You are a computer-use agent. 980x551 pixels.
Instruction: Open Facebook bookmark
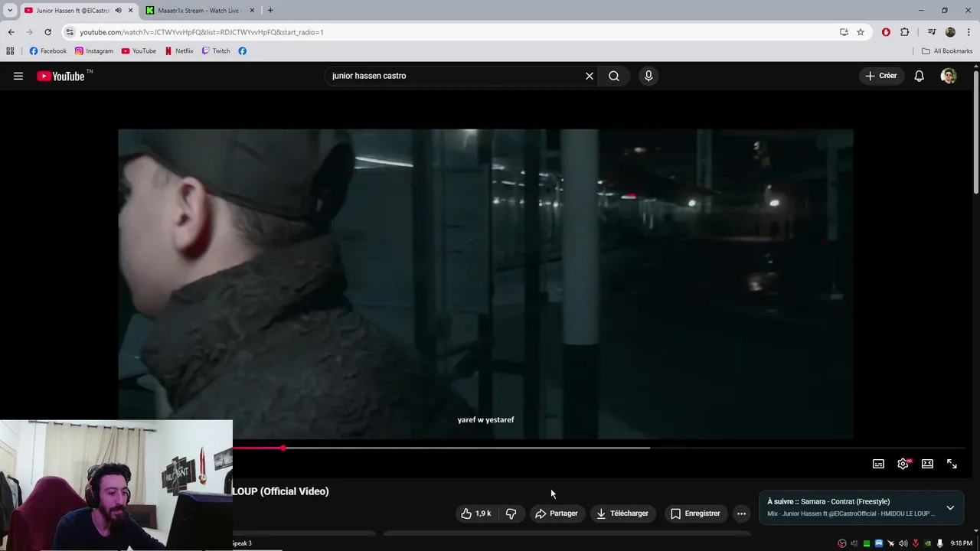click(x=48, y=51)
